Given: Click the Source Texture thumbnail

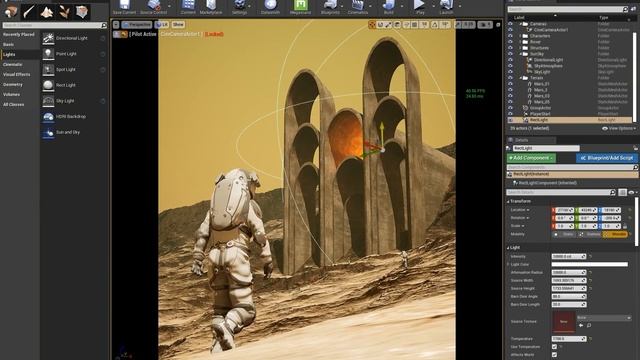Looking at the screenshot, I should pos(564,322).
